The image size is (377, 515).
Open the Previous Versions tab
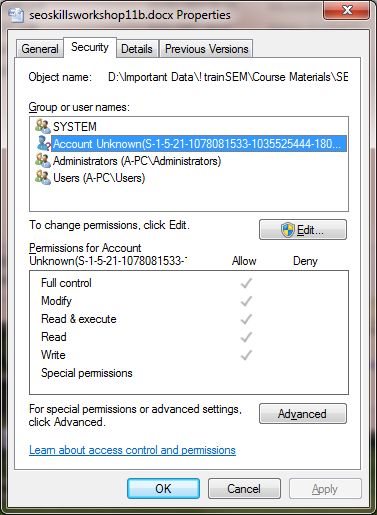click(x=206, y=49)
